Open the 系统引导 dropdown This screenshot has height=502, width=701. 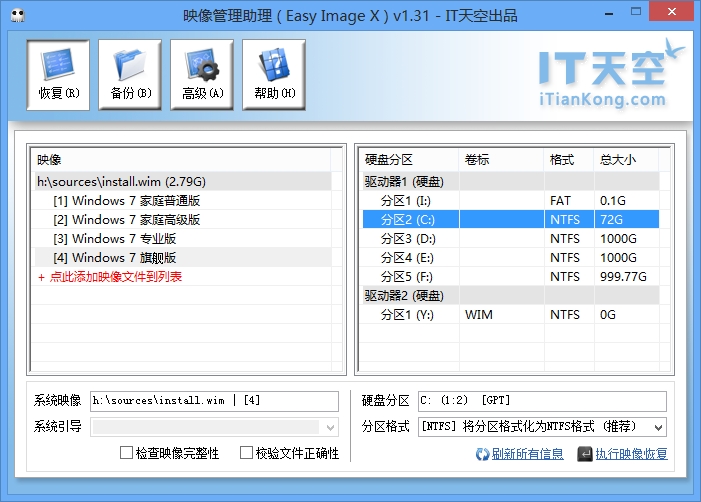pyautogui.click(x=215, y=427)
